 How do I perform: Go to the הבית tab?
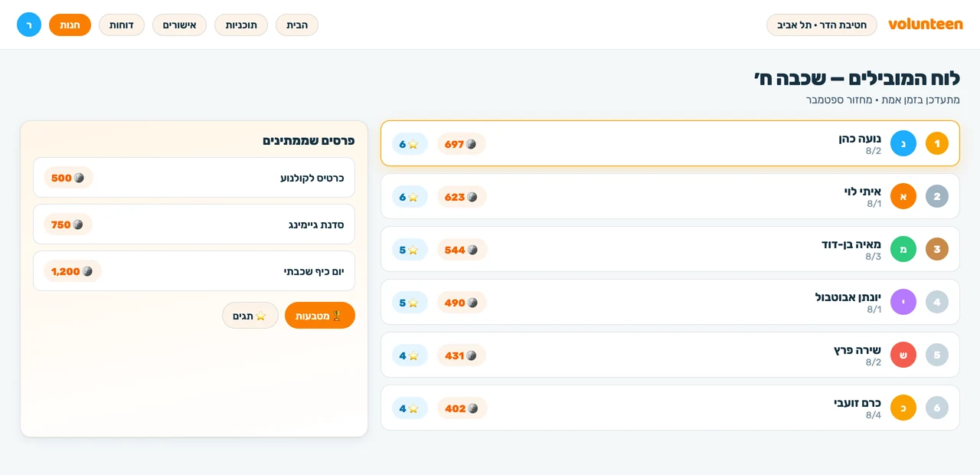pos(297,25)
